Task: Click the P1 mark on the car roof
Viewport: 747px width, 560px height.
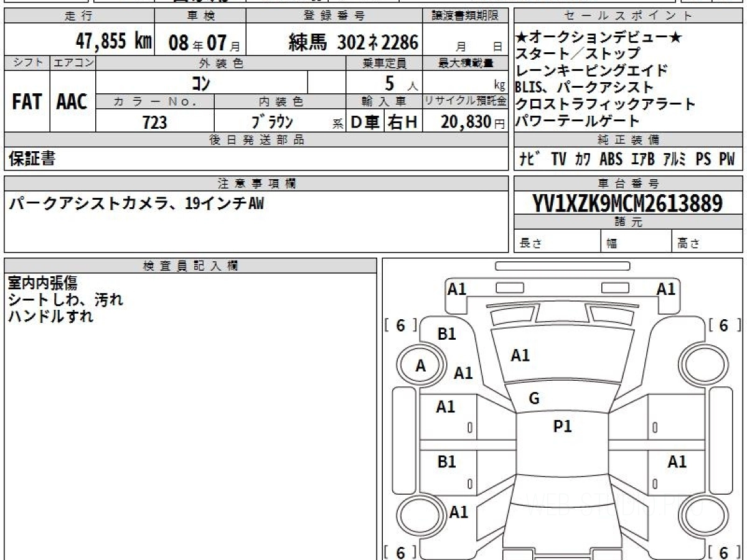Action: 562,426
